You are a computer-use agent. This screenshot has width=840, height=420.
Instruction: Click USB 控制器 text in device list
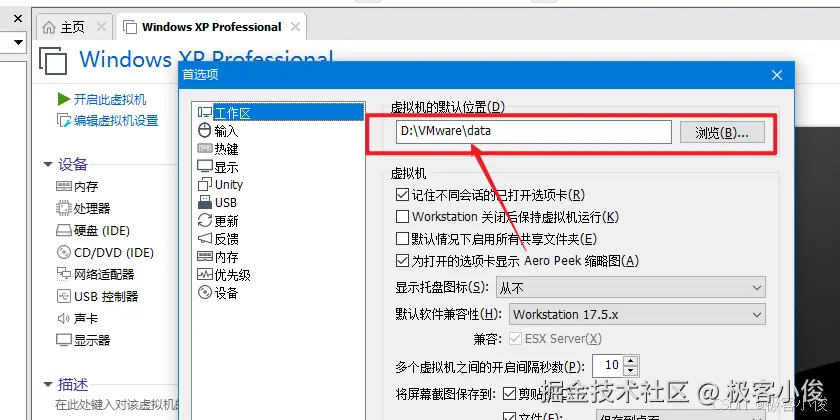click(x=106, y=296)
